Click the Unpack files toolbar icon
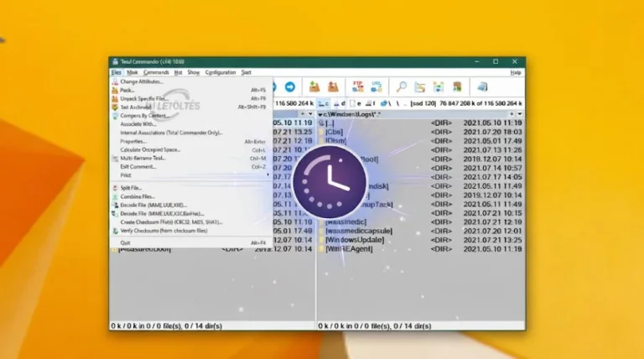The width and height of the screenshot is (644, 359). [333, 86]
